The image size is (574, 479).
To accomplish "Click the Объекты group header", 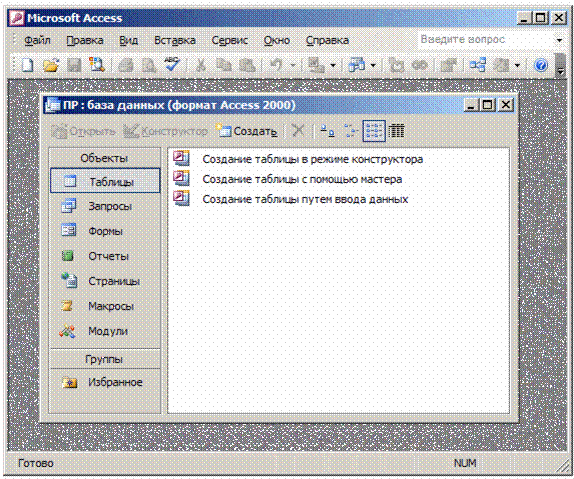I will coord(105,158).
